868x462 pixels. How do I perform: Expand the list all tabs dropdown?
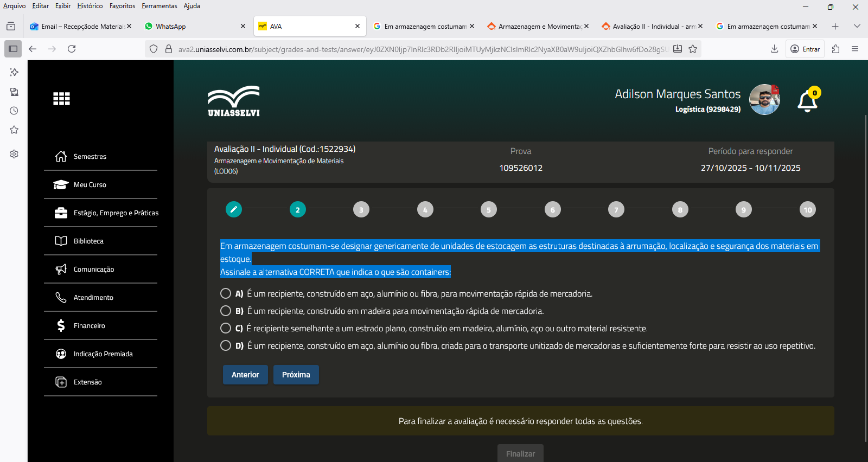[x=857, y=27]
